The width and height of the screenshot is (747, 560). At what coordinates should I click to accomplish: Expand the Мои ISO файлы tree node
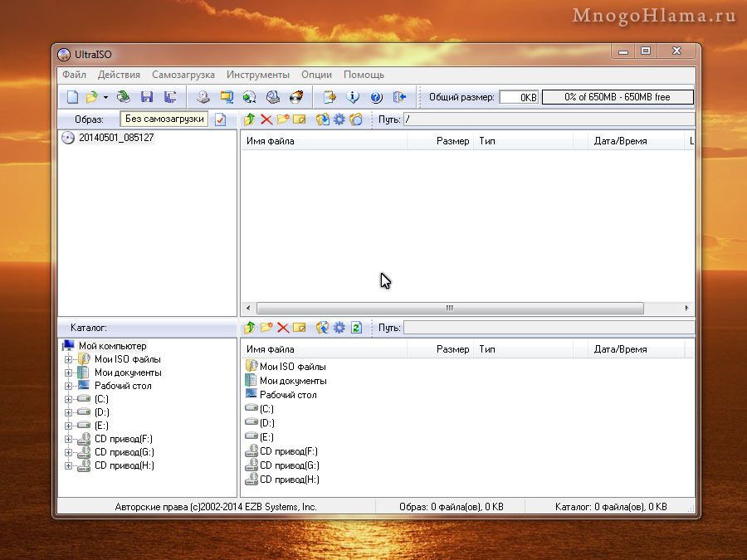click(69, 359)
